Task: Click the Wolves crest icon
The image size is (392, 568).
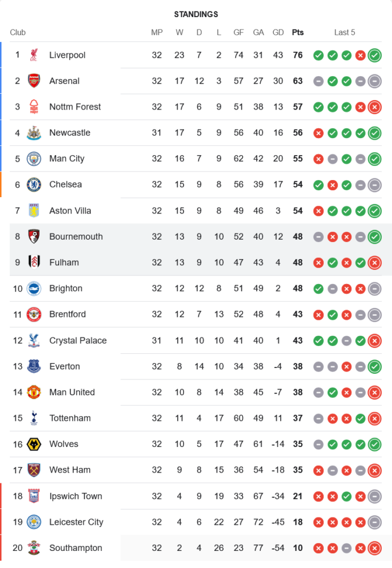Action: click(x=34, y=444)
